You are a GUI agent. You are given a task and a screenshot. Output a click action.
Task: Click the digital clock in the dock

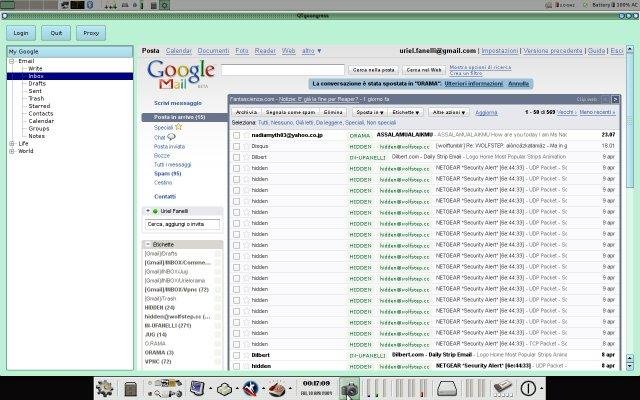(x=316, y=388)
